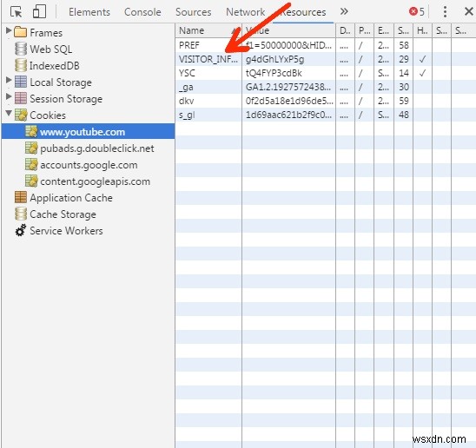Click the HTTP checkmark in VISITOR_INF row
Screen dimensions: 476x448
click(422, 59)
